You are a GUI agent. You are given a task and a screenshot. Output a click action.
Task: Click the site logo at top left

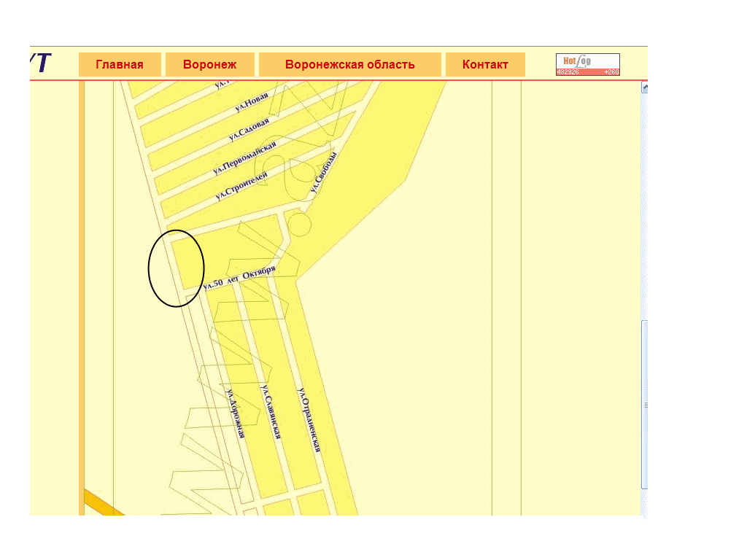click(x=42, y=63)
